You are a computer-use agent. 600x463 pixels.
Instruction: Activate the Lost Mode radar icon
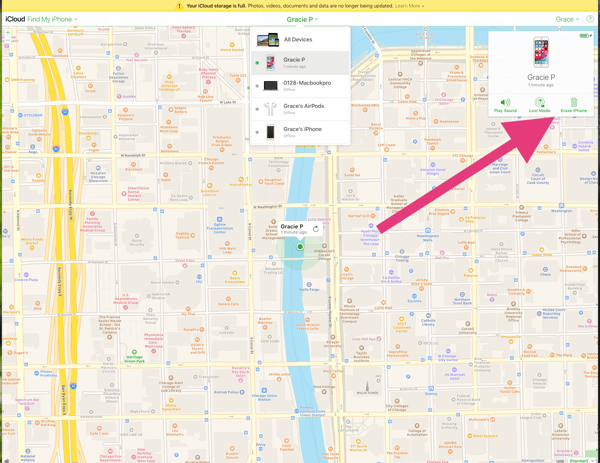click(x=540, y=102)
